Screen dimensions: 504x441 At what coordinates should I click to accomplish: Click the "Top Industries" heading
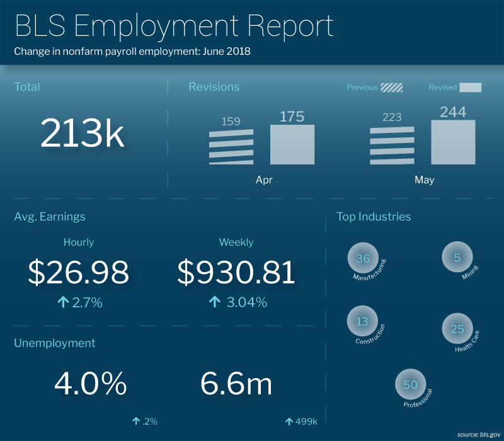374,217
